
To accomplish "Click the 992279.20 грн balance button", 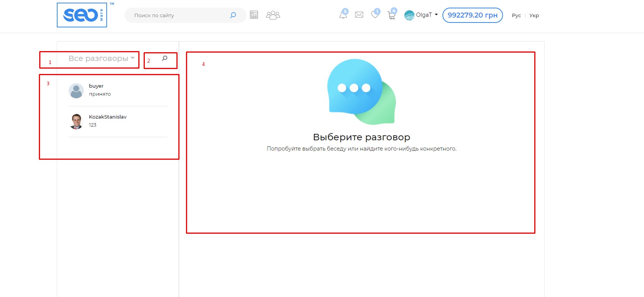I will click(x=472, y=15).
